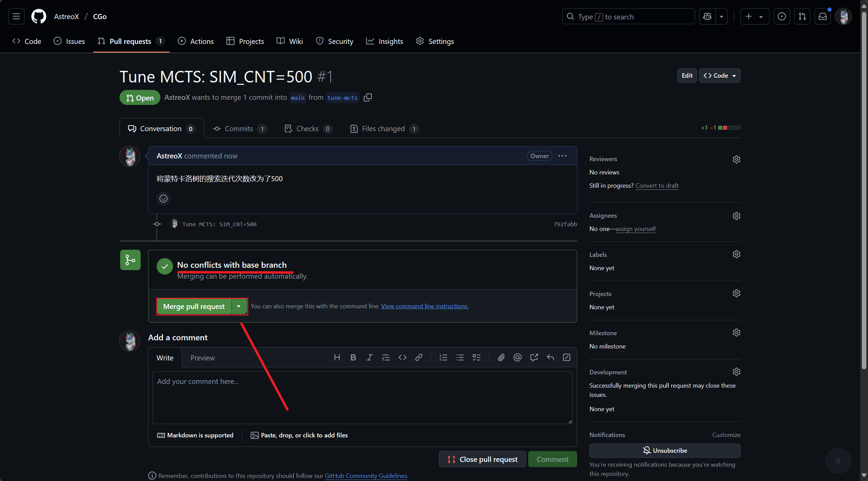Screen dimensions: 868x481
Task: Insert a task list
Action: click(476, 357)
